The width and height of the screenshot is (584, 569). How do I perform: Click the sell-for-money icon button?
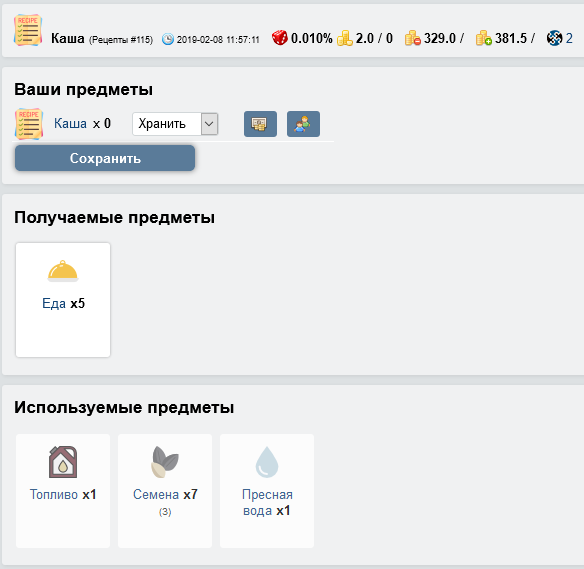[x=260, y=124]
